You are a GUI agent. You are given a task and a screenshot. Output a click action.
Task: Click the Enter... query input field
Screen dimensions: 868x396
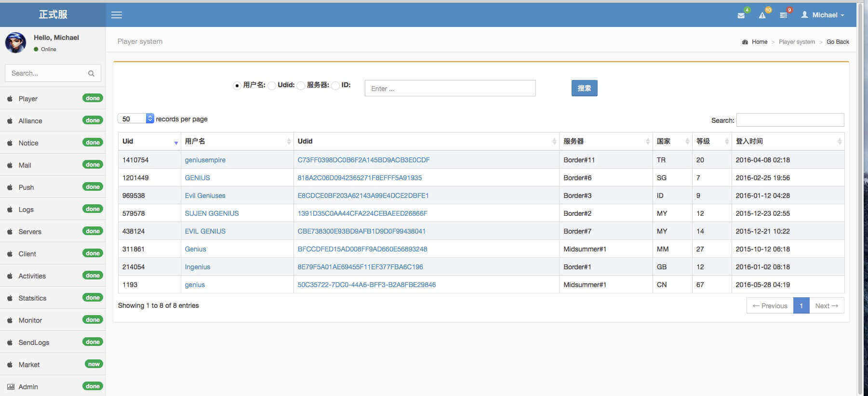click(x=450, y=89)
